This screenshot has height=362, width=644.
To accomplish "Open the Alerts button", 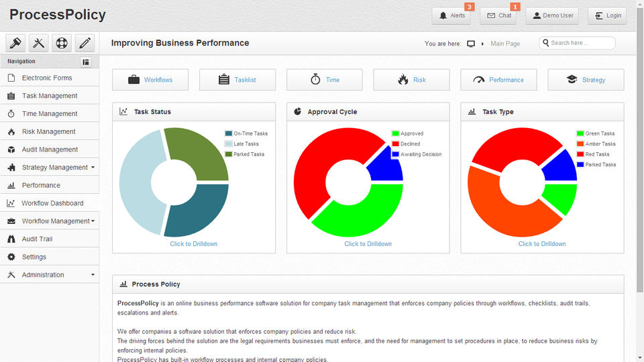I will pos(451,15).
